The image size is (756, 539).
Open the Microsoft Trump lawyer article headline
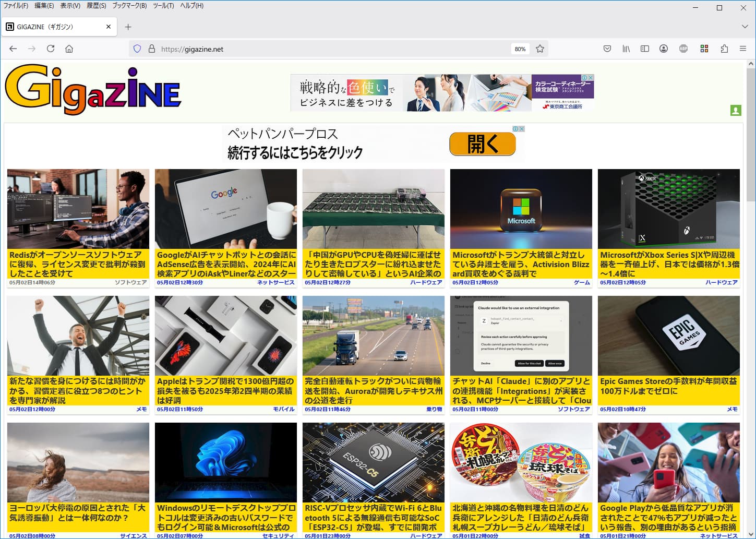[521, 264]
